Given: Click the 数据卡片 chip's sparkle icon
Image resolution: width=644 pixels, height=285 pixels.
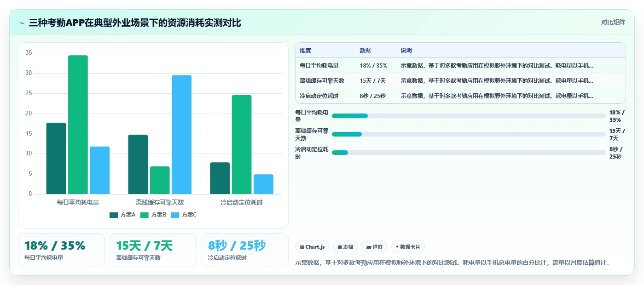Looking at the screenshot, I should [397, 247].
